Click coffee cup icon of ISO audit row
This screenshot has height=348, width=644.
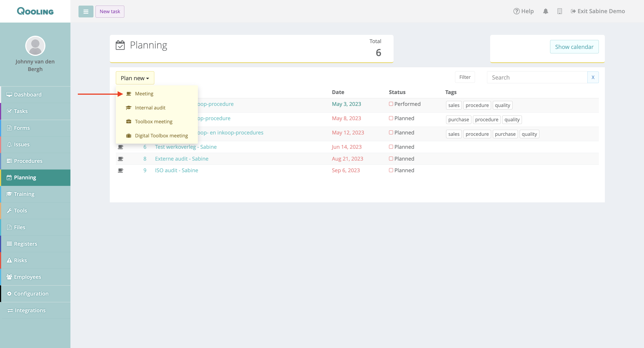click(x=121, y=170)
